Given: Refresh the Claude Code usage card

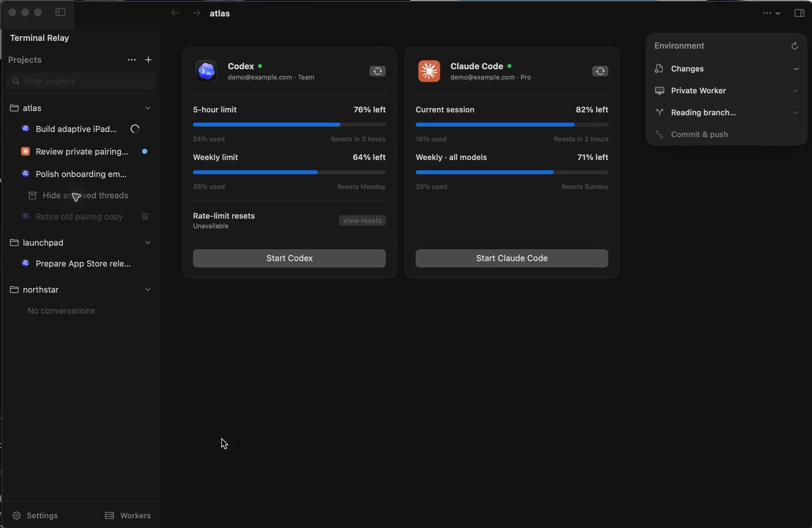Looking at the screenshot, I should pos(600,71).
